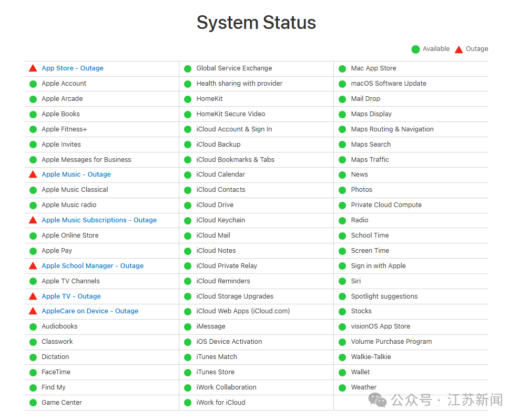Click the Dictation entry
Image resolution: width=519 pixels, height=420 pixels.
(x=55, y=357)
